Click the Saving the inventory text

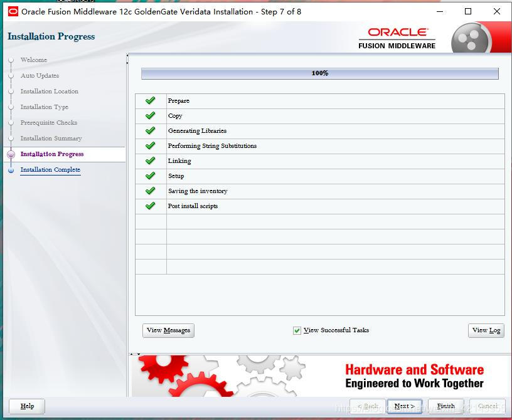point(198,191)
